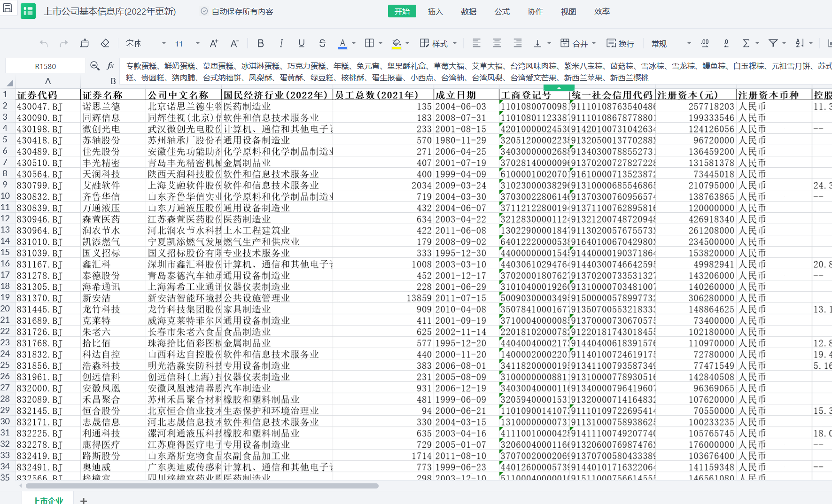Apply the blue font color swatch
832x504 pixels.
coord(343,44)
